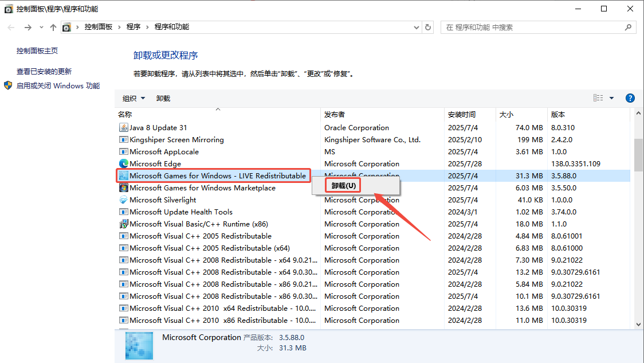
Task: Click the vertical scrollbar thumb
Action: click(638, 155)
